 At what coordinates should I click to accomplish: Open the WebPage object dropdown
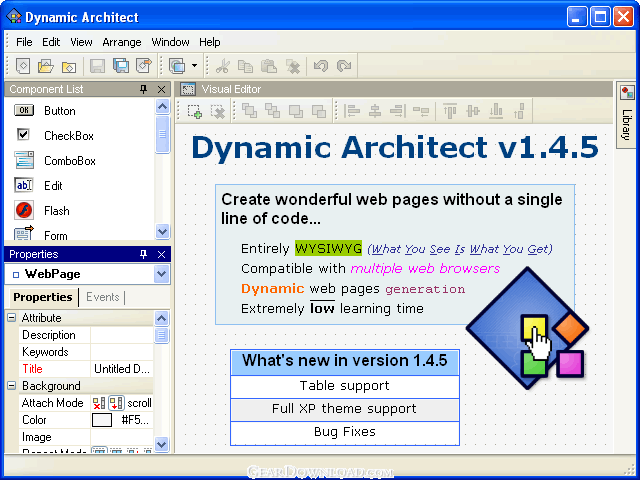(162, 274)
